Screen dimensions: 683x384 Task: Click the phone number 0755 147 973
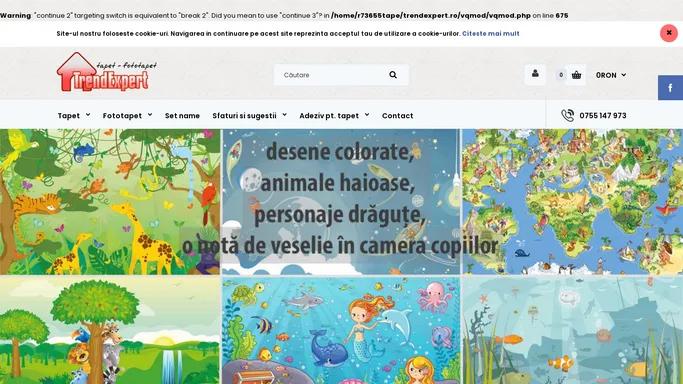pyautogui.click(x=603, y=116)
